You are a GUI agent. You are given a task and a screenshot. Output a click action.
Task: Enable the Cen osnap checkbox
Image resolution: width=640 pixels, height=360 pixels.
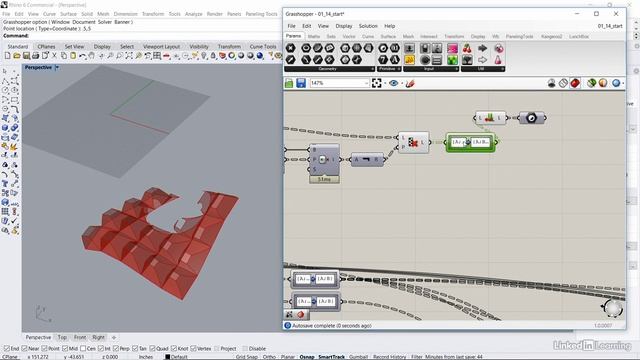coord(83,349)
